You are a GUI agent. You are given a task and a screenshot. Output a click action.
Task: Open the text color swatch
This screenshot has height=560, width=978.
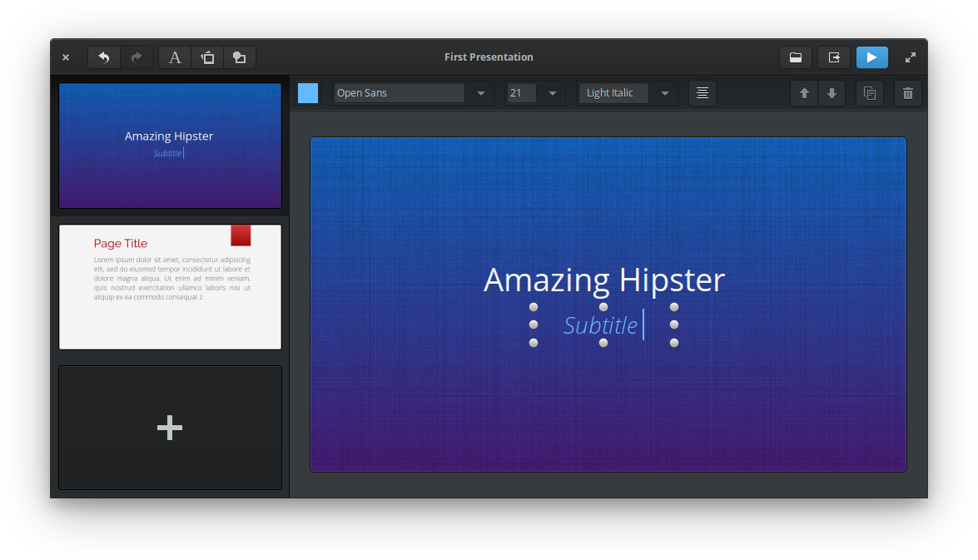click(x=308, y=93)
